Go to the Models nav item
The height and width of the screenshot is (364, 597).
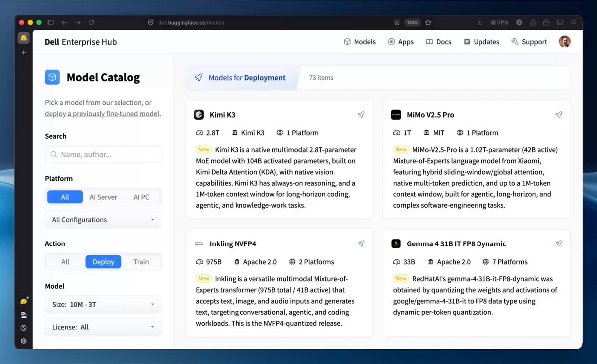(360, 42)
